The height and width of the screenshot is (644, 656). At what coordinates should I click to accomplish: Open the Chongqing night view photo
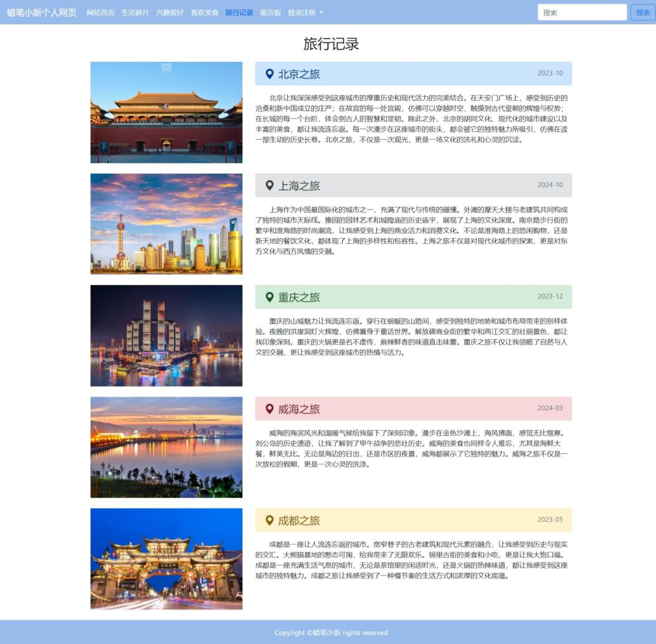click(166, 335)
